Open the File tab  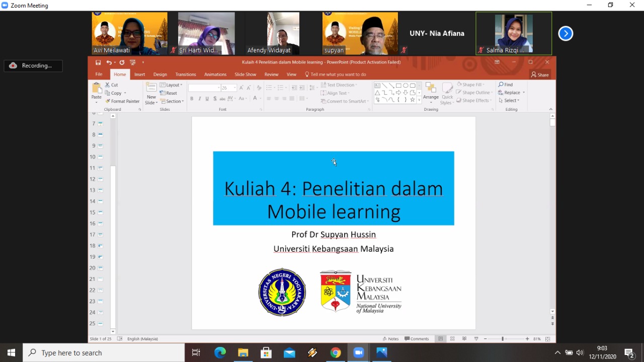pyautogui.click(x=99, y=75)
